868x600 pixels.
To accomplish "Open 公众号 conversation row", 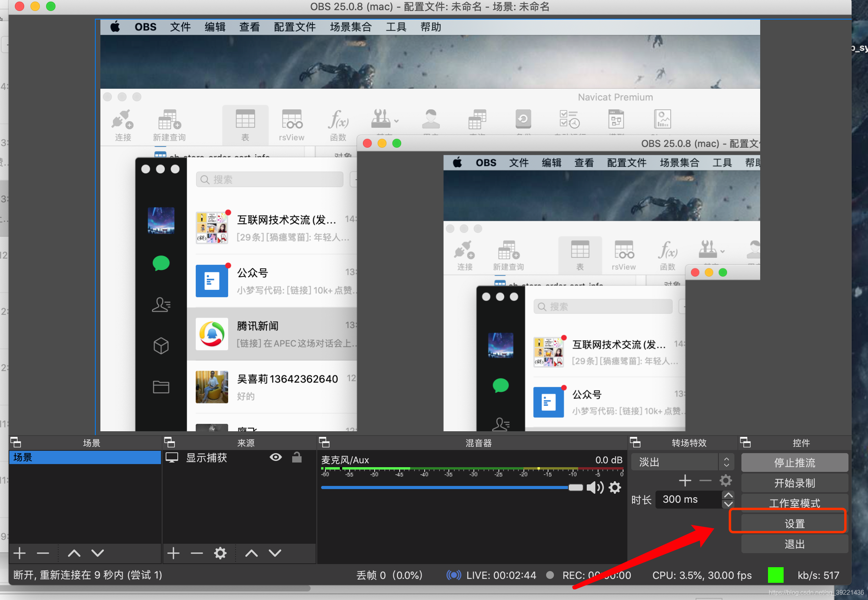I will [x=273, y=281].
